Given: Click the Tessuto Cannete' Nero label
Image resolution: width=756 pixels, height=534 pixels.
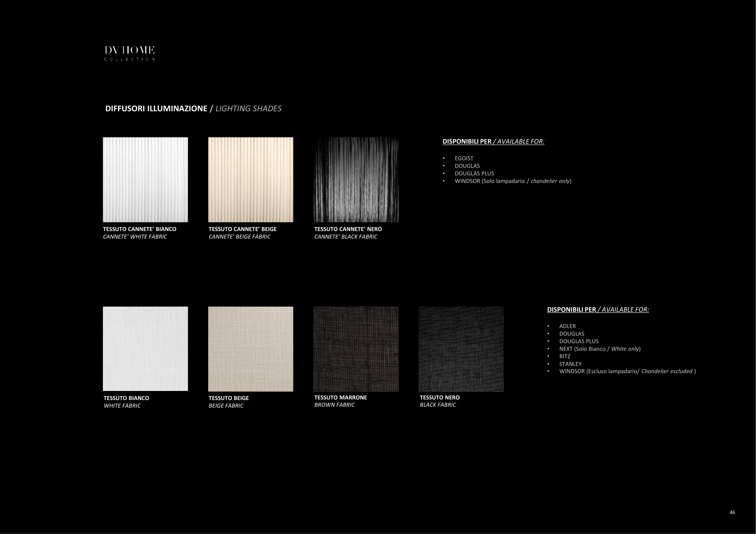Looking at the screenshot, I should coord(348,229).
